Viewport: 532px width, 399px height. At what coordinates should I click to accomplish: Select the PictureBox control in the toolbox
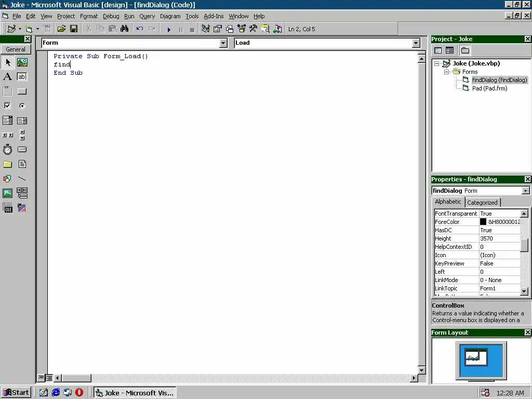tap(22, 62)
